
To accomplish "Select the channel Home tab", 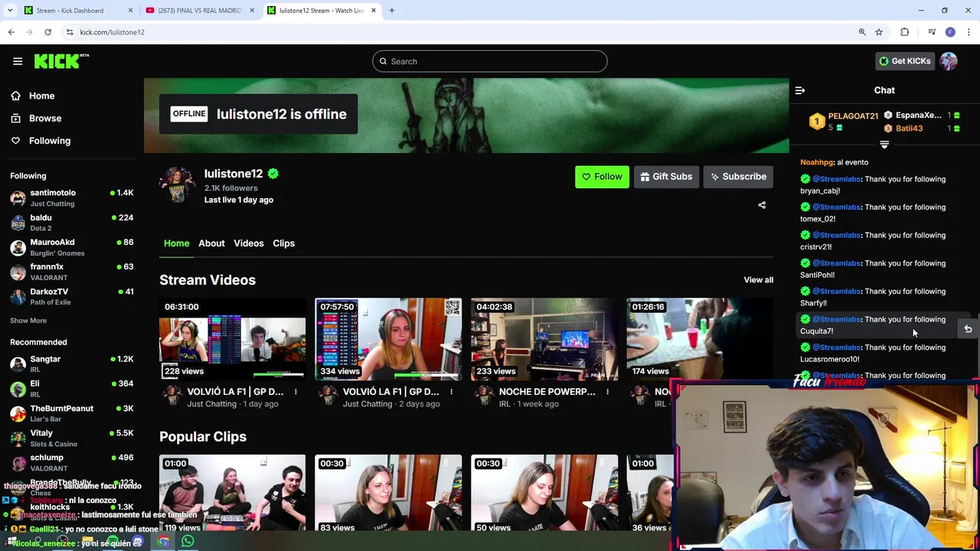I will pyautogui.click(x=176, y=243).
